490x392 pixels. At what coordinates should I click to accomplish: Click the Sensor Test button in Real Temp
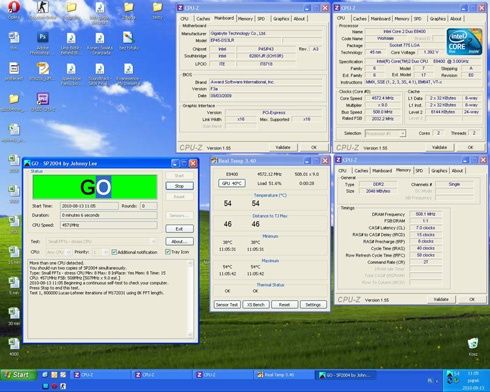coord(227,305)
